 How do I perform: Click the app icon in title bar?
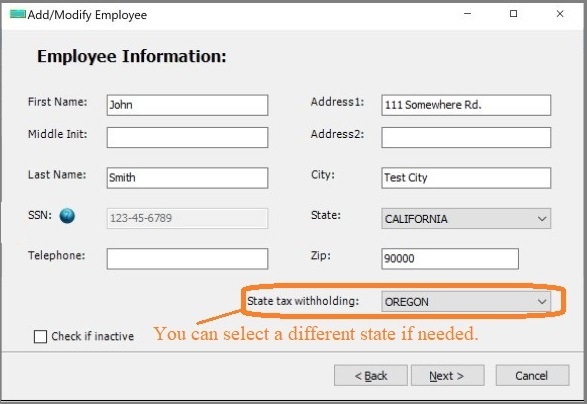[18, 15]
